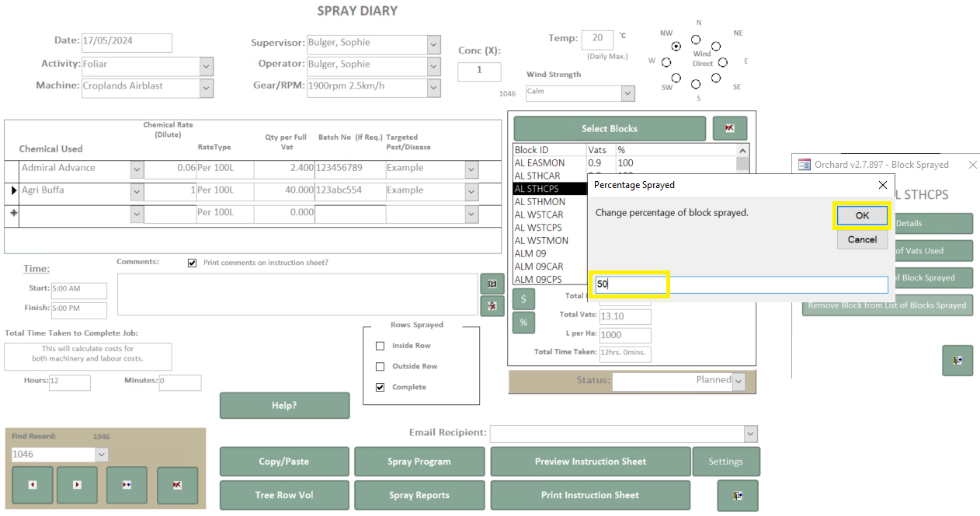
Task: Click the dollar sign cost button
Action: point(523,298)
